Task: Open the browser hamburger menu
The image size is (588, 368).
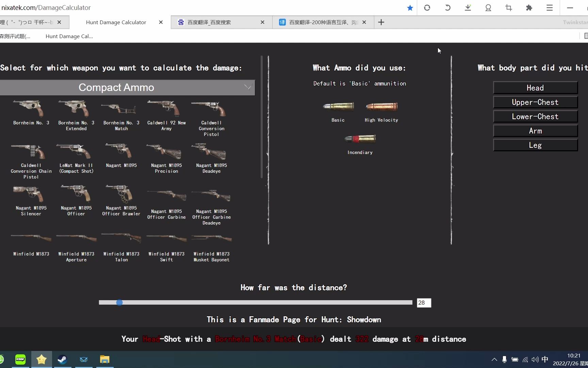Action: click(x=549, y=7)
